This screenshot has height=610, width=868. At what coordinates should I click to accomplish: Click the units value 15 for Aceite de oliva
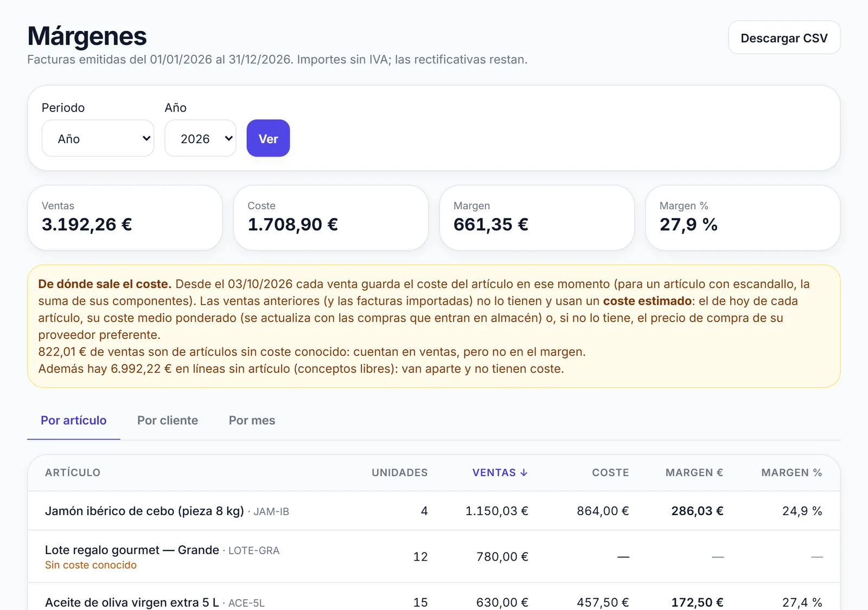click(x=420, y=602)
